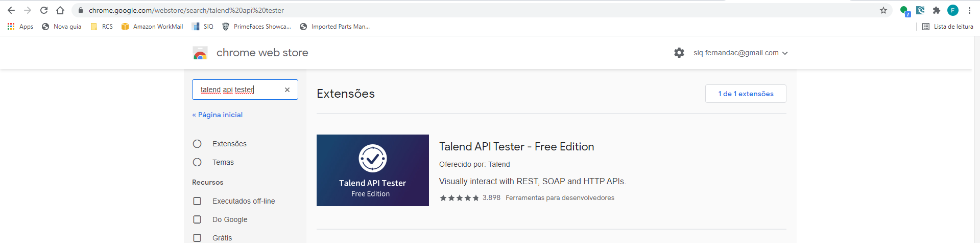Image resolution: width=980 pixels, height=243 pixels.
Task: Open the PrimeFaces Showcase bookmark
Action: [x=256, y=27]
